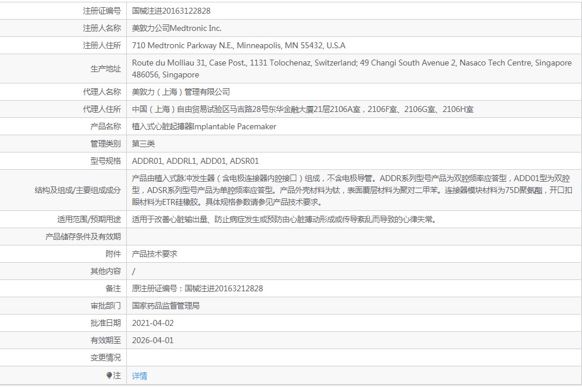Open the 详情 link in the 注 row
The width and height of the screenshot is (582, 392).
coord(139,376)
